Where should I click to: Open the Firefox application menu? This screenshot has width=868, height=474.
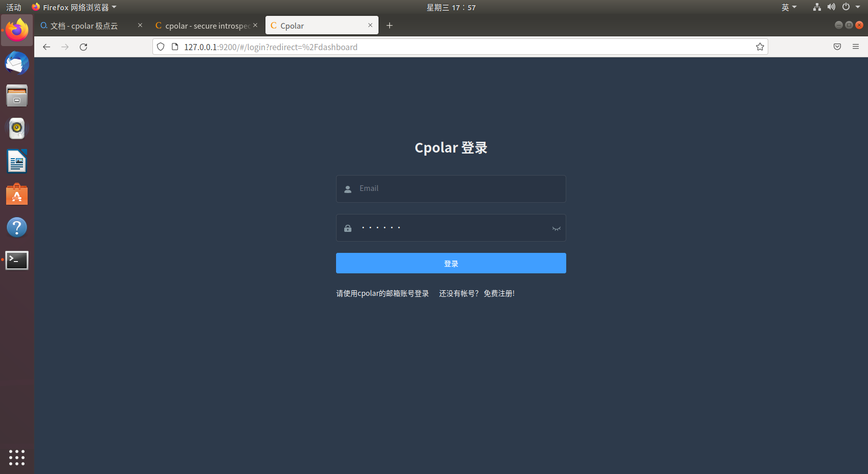[856, 47]
